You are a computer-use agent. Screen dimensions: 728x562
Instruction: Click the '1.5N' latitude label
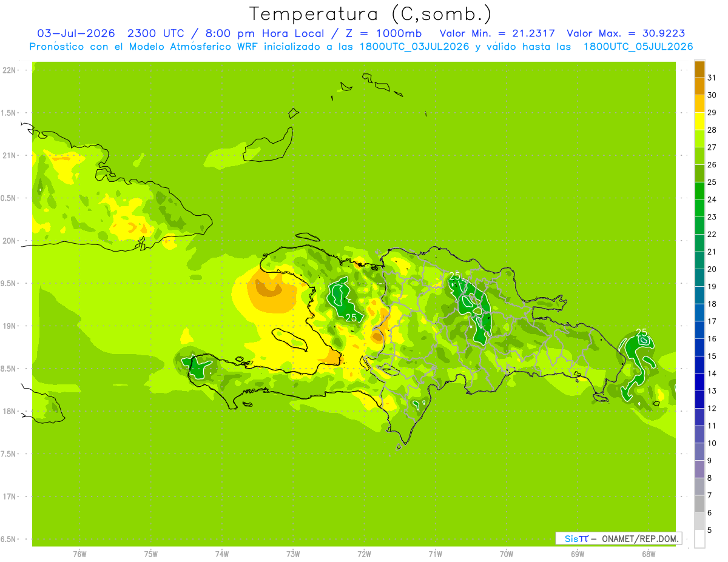coord(9,113)
